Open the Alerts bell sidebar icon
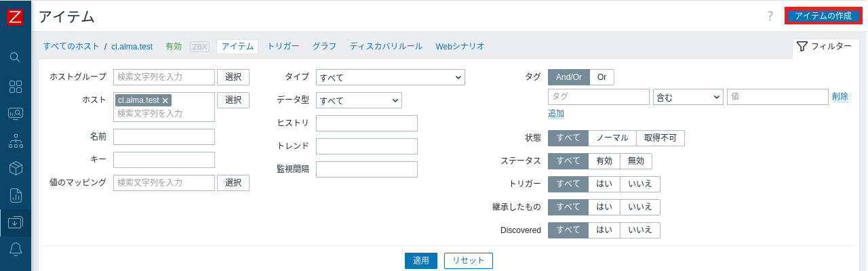 click(x=15, y=249)
